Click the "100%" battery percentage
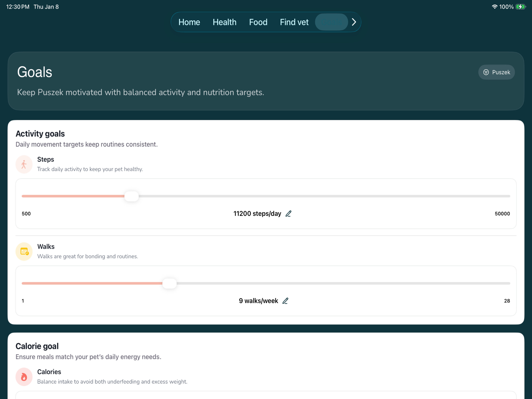The image size is (532, 399). (506, 7)
